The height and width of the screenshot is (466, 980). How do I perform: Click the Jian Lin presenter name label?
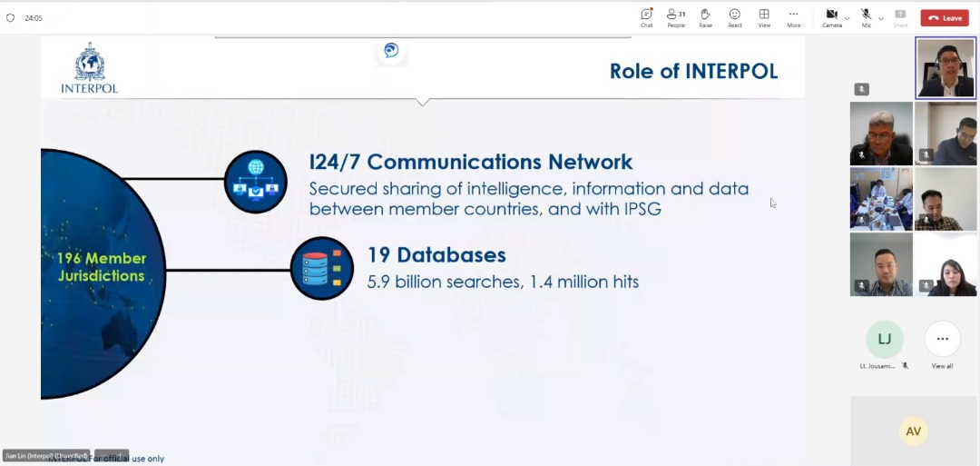point(45,455)
